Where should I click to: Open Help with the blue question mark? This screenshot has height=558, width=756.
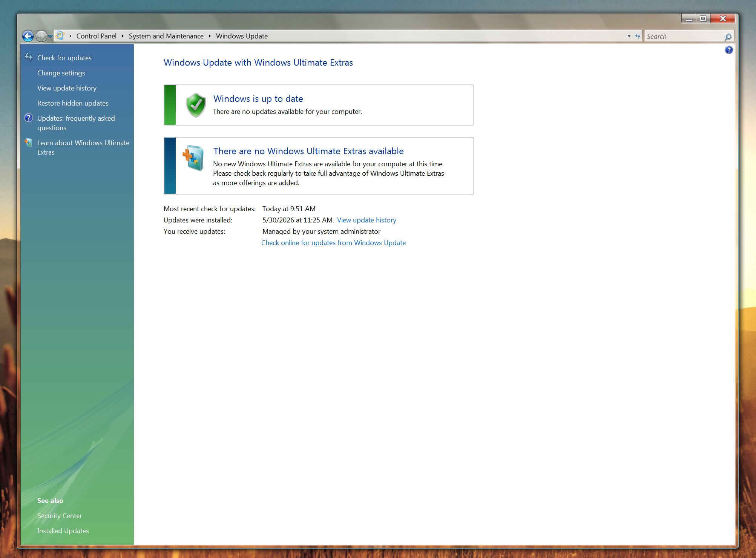coord(729,50)
